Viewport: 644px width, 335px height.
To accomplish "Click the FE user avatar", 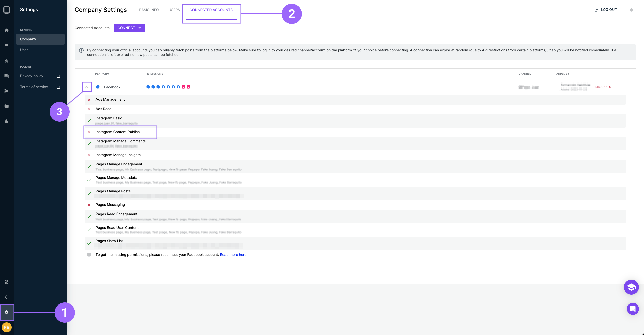I will click(x=7, y=327).
